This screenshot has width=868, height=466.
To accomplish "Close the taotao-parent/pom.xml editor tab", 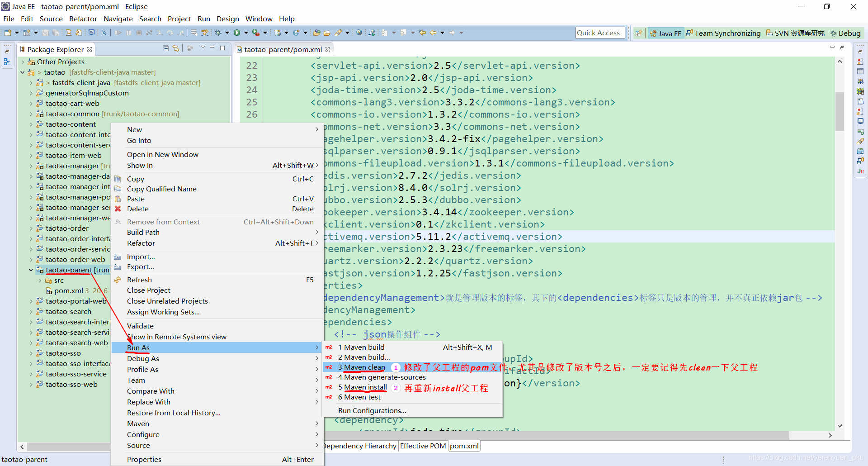I will [x=328, y=49].
